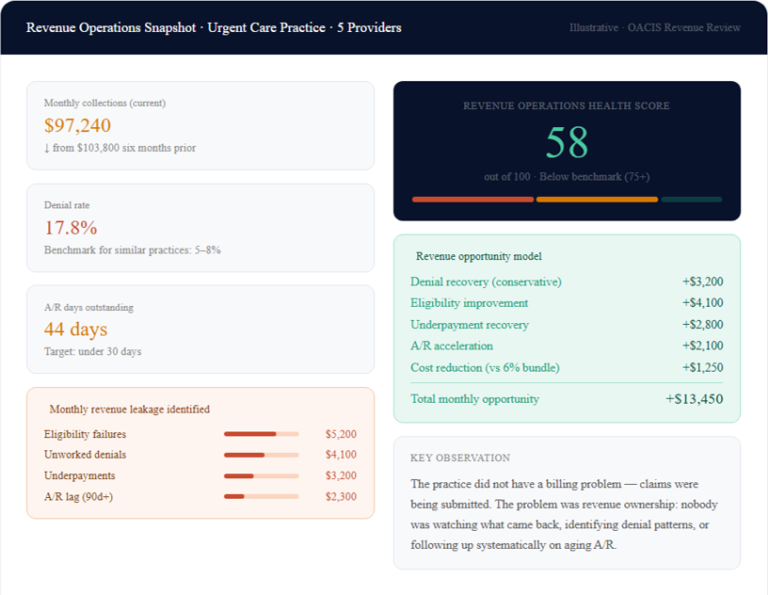Click 'out of 100 · Below benchmark (75+)' text
The image size is (768, 595).
567,177
